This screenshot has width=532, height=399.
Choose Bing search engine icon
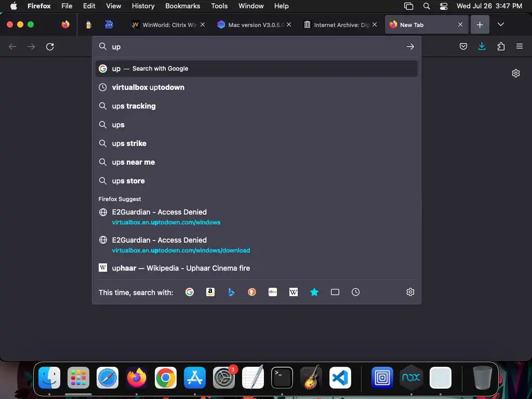231,292
